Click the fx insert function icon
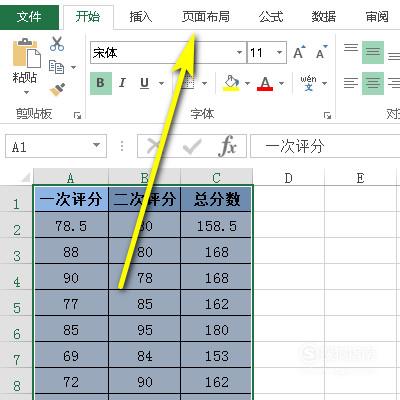The height and width of the screenshot is (400, 400). pos(228,146)
